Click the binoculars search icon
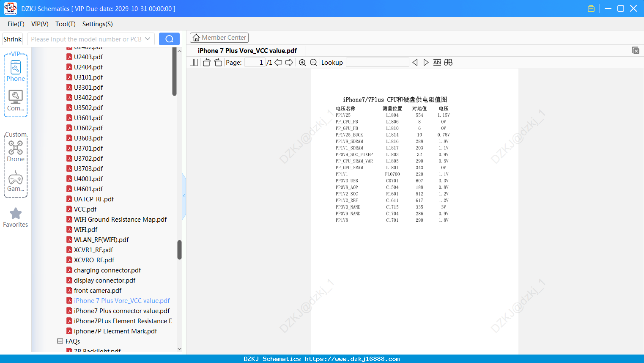Screen dimensions: 644x363 [x=448, y=63]
